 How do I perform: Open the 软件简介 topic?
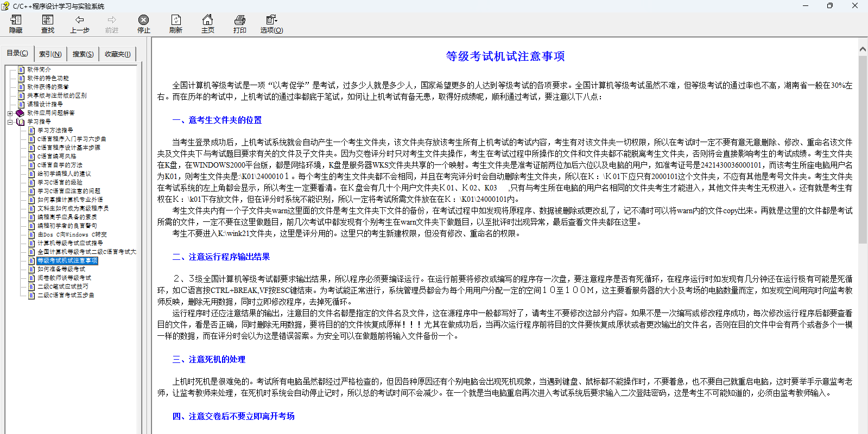(39, 69)
